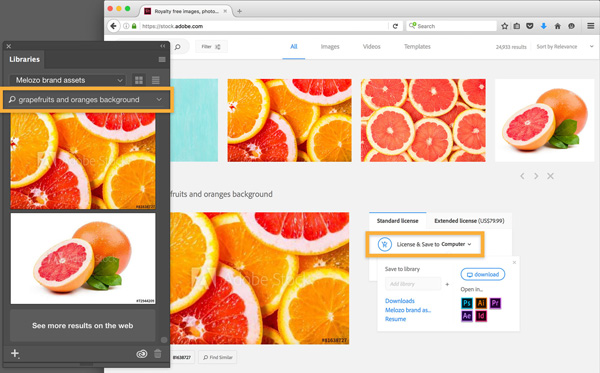Go to the browser home icon

point(558,26)
